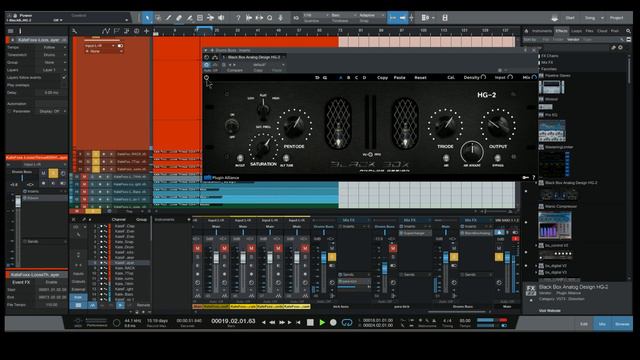Viewport: 640px width, 360px height.
Task: Open the plugin preset default dropdown
Action: (x=269, y=64)
